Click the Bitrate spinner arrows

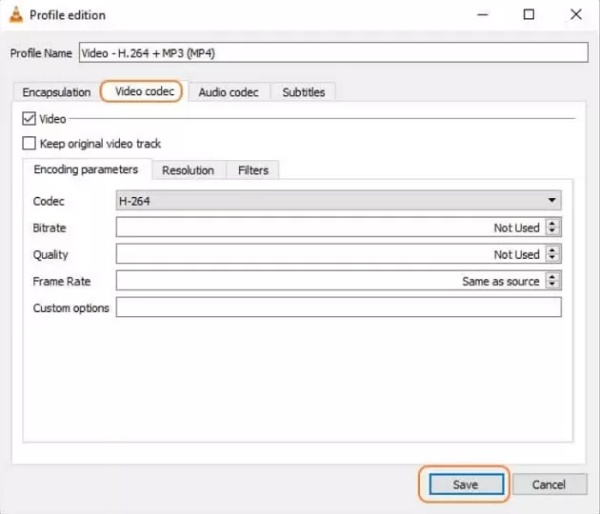click(x=553, y=228)
